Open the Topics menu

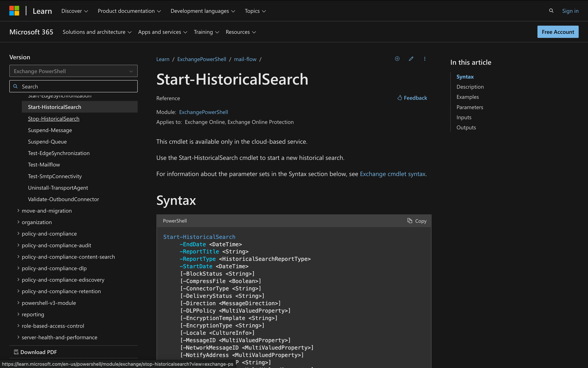255,11
